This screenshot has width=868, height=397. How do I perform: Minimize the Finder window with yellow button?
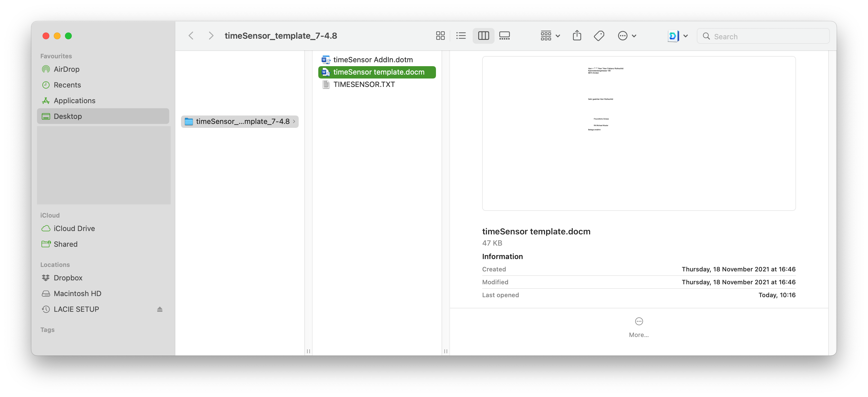pos(57,36)
